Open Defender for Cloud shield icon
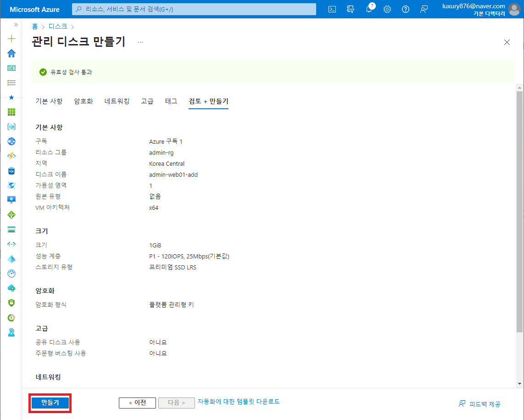The height and width of the screenshot is (420, 524). (11, 303)
